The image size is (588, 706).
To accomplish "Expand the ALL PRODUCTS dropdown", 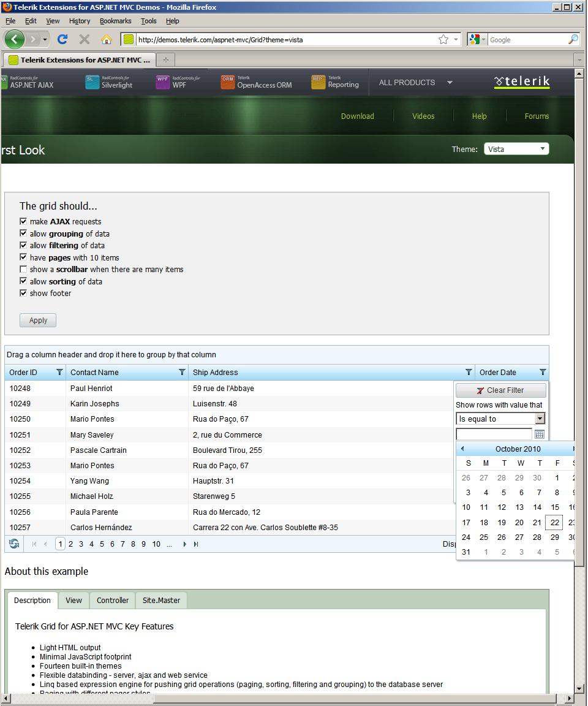I will pyautogui.click(x=415, y=82).
